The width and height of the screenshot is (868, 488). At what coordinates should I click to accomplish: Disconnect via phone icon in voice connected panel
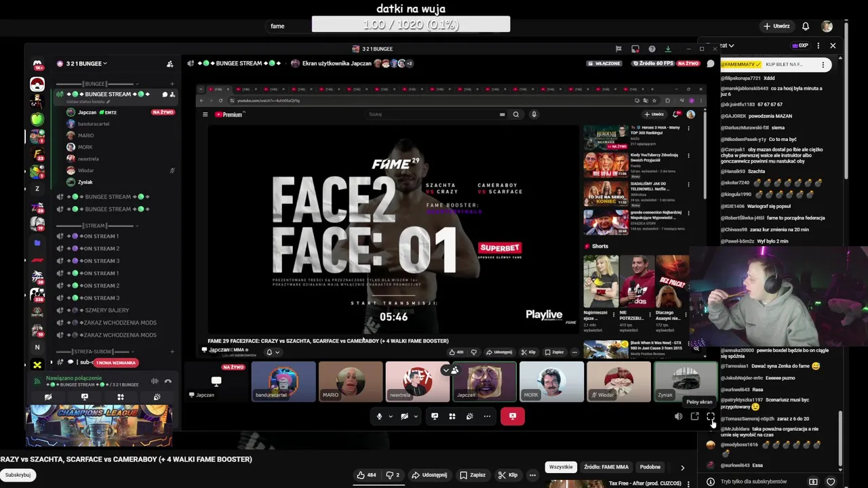pos(168,381)
